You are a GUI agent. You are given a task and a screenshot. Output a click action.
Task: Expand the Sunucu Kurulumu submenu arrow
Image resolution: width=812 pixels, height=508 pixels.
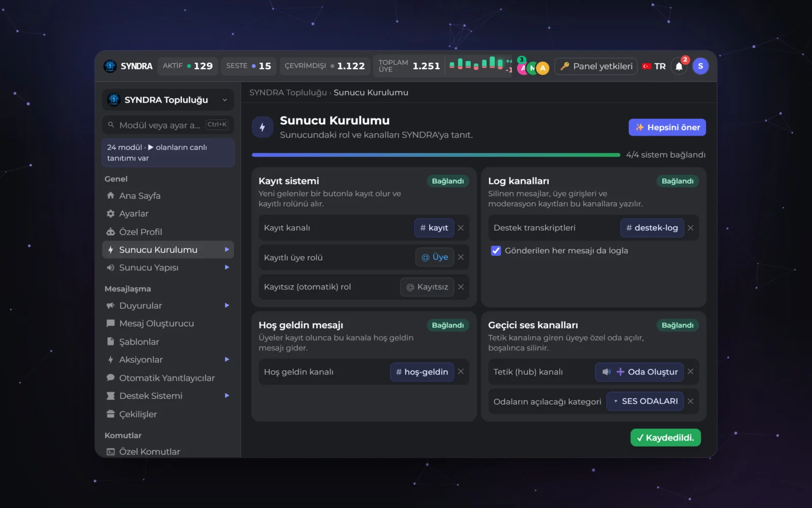click(x=227, y=249)
